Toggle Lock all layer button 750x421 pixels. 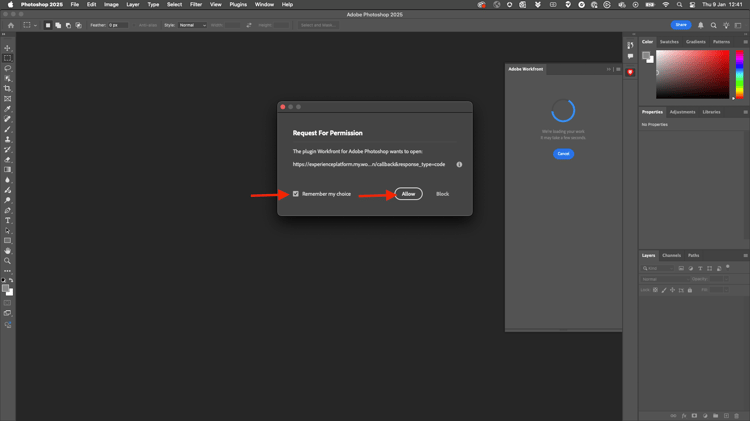pyautogui.click(x=690, y=290)
